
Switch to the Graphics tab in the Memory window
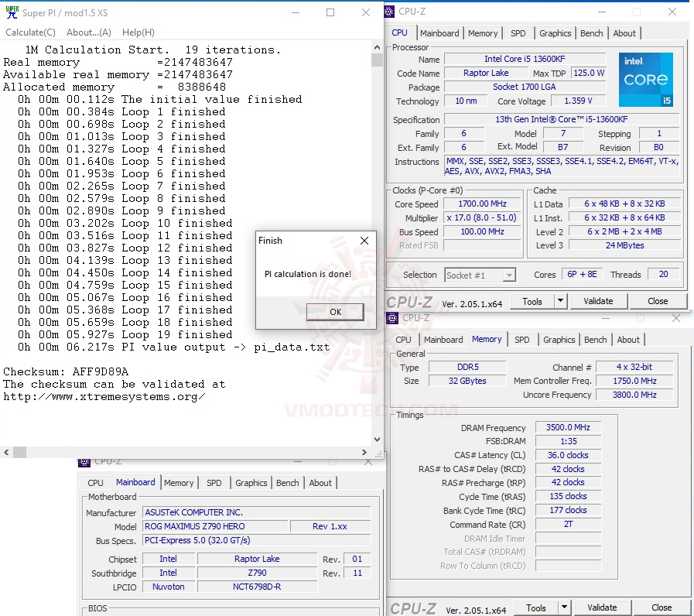[x=559, y=339]
